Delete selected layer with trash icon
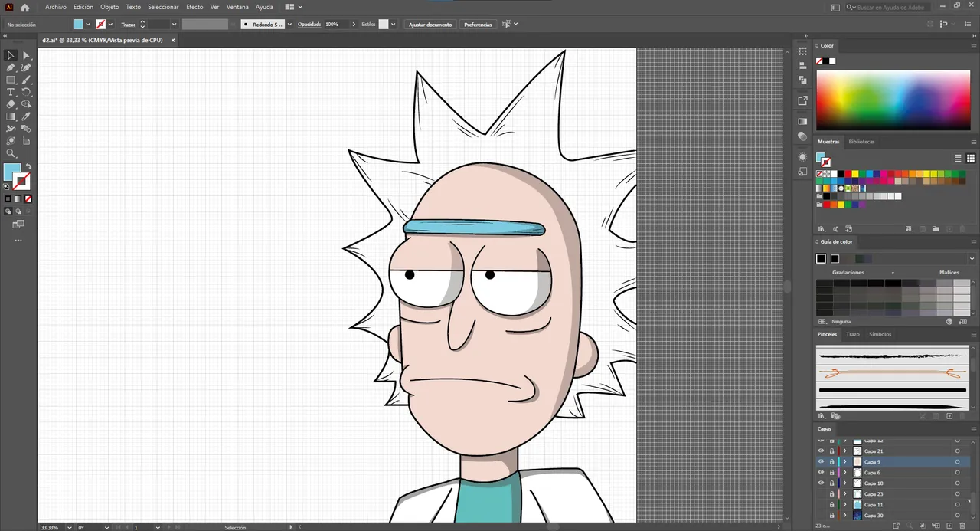The width and height of the screenshot is (980, 531). tap(962, 526)
